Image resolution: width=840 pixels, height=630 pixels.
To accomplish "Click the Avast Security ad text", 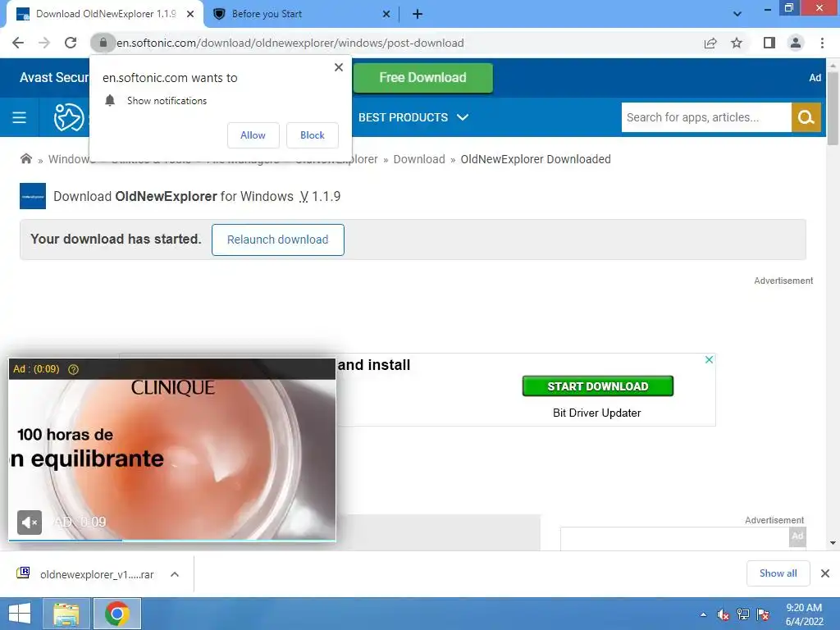I will [54, 78].
